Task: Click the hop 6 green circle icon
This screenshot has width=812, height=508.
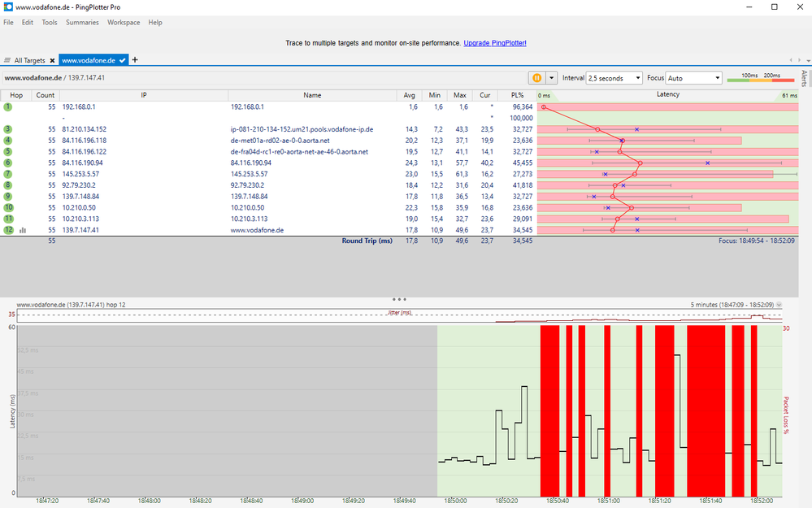Action: tap(8, 163)
